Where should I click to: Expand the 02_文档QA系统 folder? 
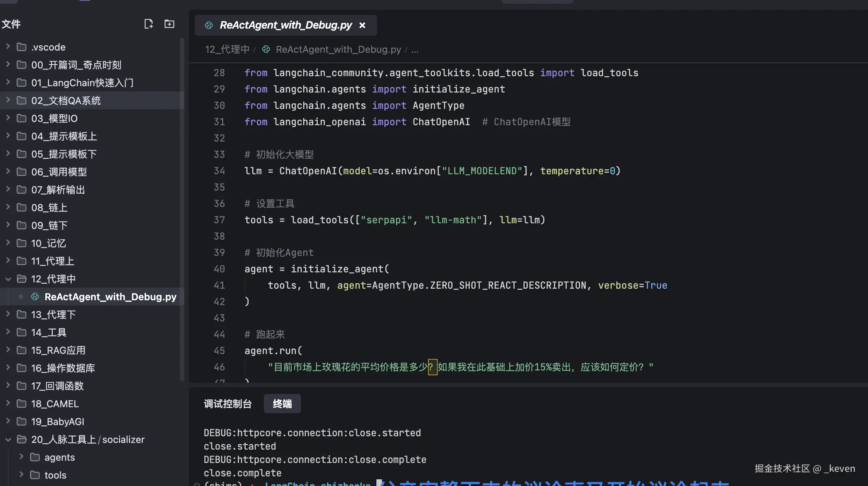(x=8, y=100)
